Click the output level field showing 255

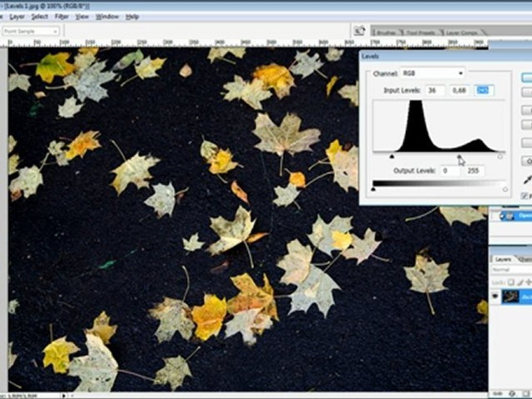click(474, 171)
